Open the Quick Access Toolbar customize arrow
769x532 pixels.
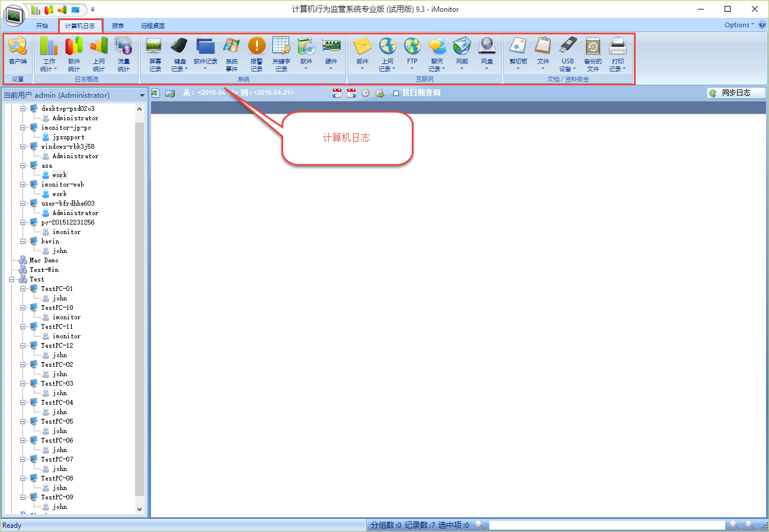point(92,9)
